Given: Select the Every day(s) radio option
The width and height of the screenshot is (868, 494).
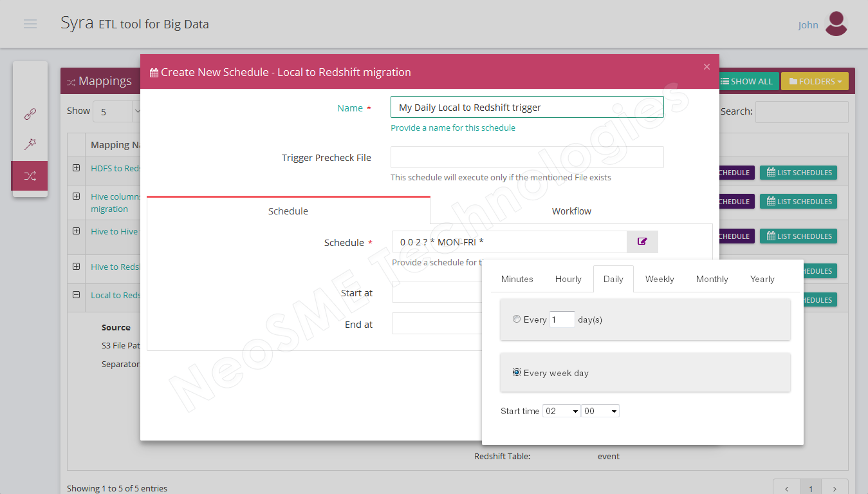Looking at the screenshot, I should click(x=517, y=319).
